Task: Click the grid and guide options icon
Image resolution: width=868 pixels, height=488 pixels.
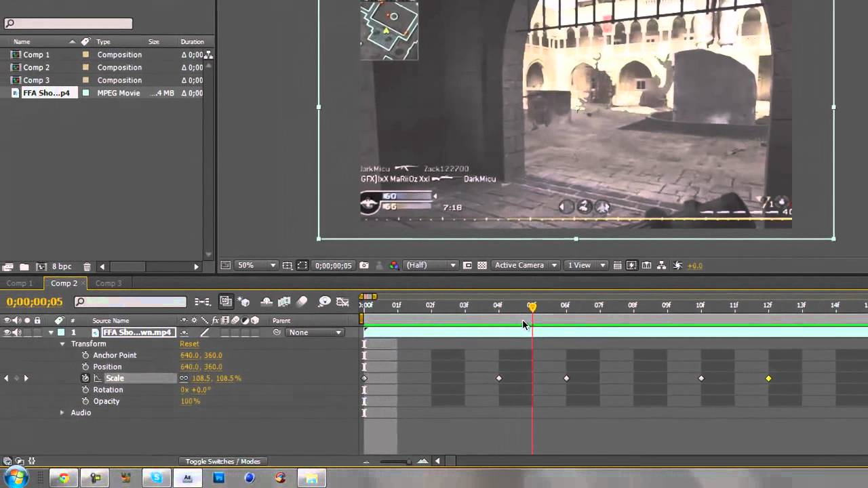Action: tap(287, 265)
